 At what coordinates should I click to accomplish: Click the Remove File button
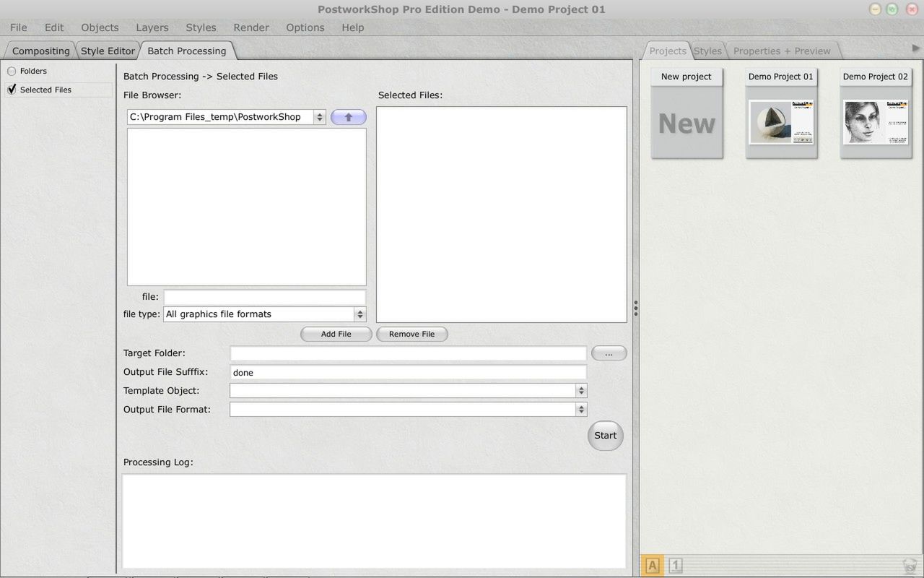coord(412,334)
